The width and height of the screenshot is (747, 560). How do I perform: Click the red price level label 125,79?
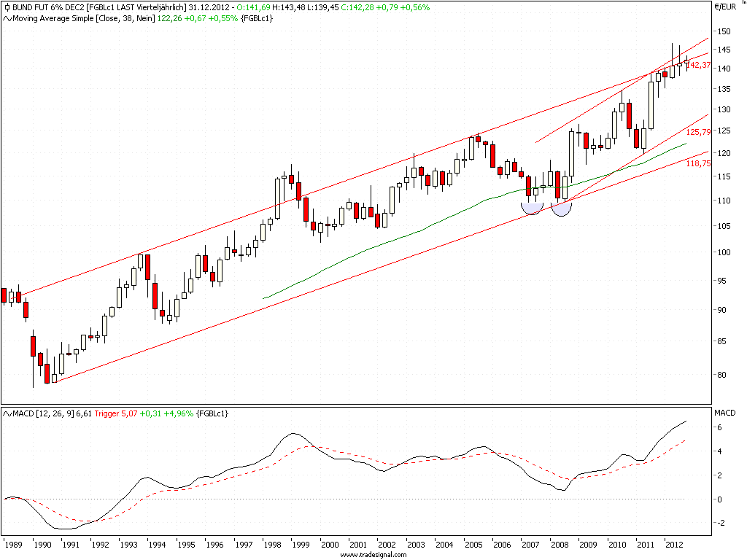(697, 133)
